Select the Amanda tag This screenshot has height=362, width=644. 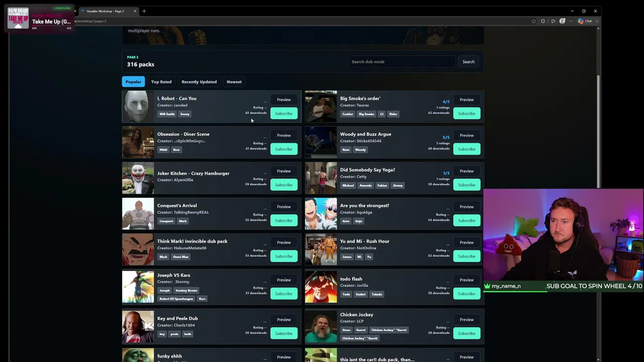(366, 186)
